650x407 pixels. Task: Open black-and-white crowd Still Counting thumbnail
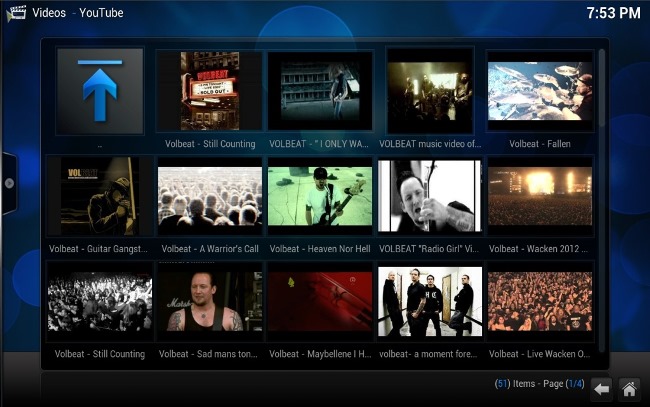[x=100, y=301]
